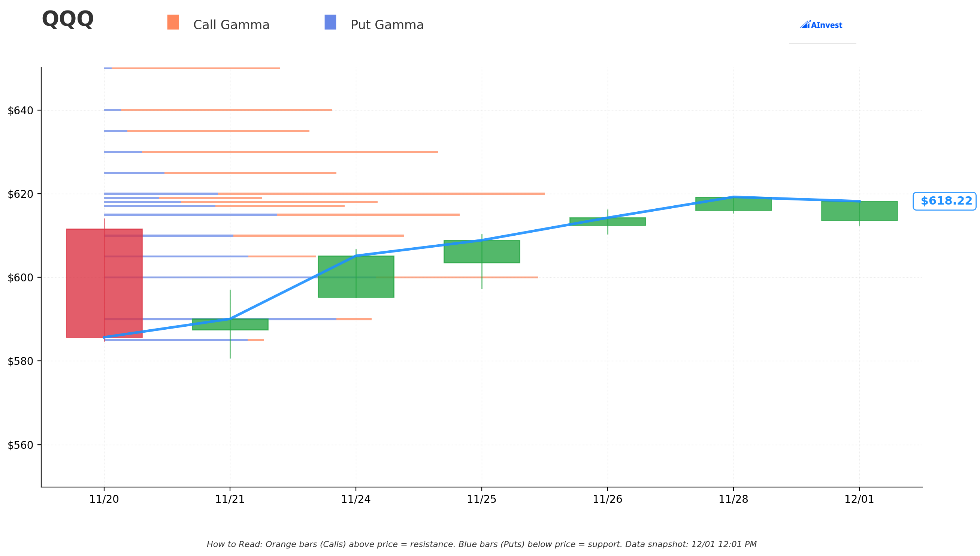The height and width of the screenshot is (556, 980).
Task: Select the green 11/26 candlestick
Action: [x=607, y=221]
